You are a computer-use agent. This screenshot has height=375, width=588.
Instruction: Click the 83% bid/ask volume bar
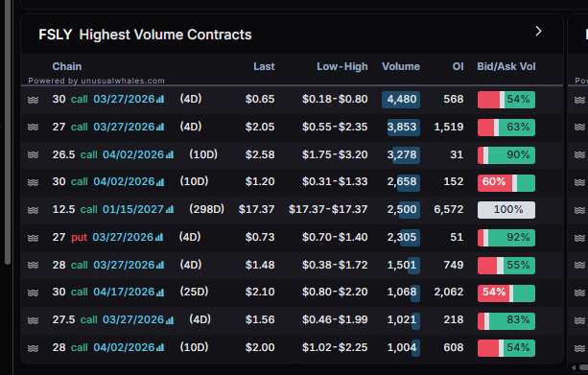click(x=506, y=320)
